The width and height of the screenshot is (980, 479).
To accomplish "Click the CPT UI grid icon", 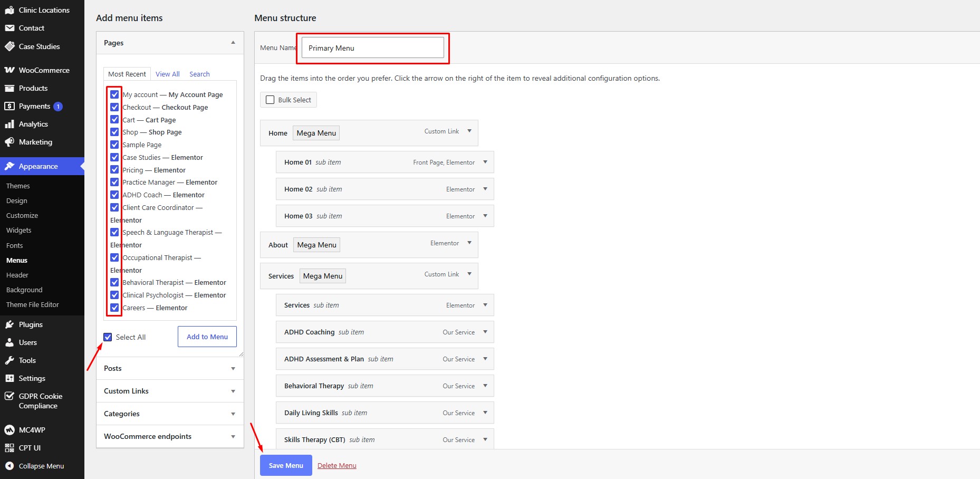I will click(9, 448).
